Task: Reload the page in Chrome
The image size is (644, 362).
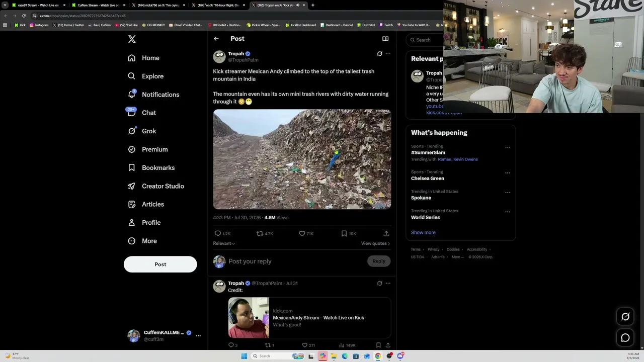Action: [x=24, y=16]
